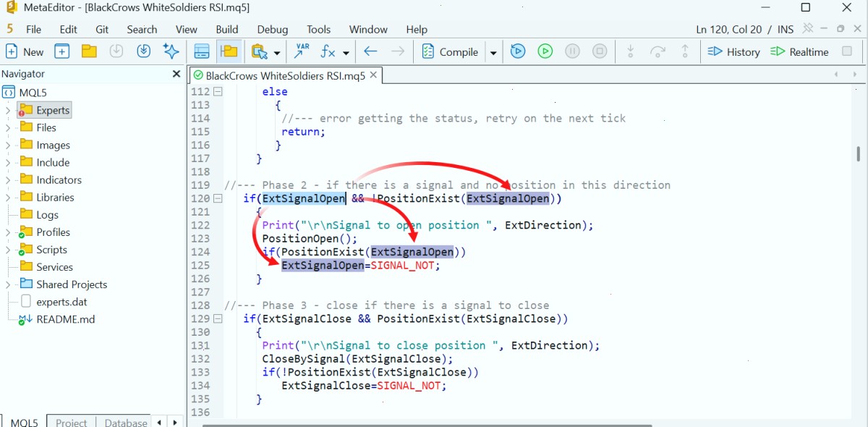Open the AI assistant sparkle icon
Viewport: 868px width, 427px height.
tap(171, 51)
